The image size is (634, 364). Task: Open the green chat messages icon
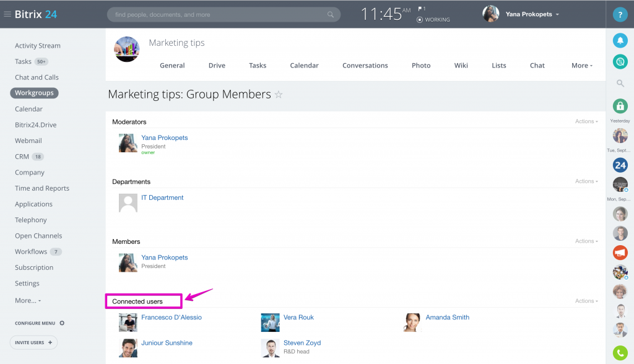tap(620, 61)
